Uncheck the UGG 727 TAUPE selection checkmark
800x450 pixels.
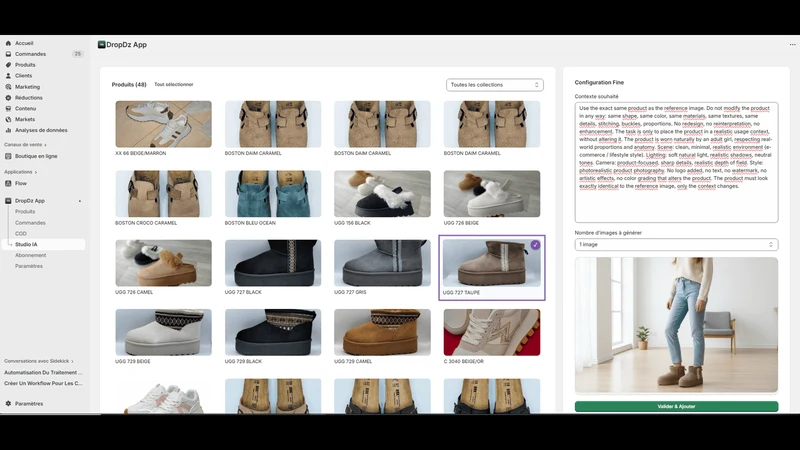[535, 245]
